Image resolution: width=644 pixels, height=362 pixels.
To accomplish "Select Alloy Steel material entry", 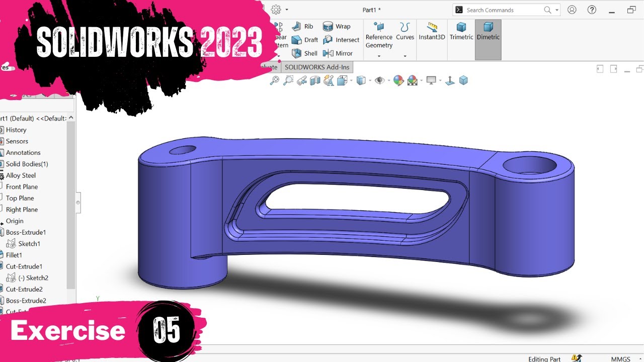I will 21,175.
